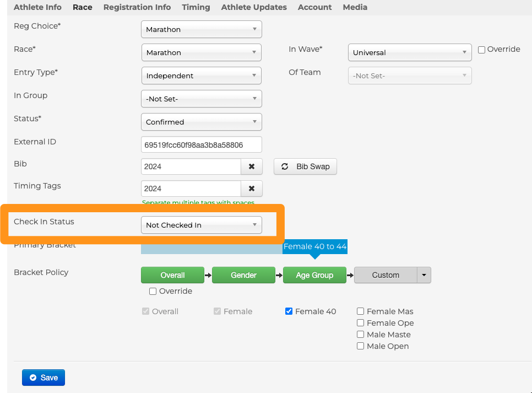Clear the Timing Tags with X icon
This screenshot has width=532, height=393.
252,189
